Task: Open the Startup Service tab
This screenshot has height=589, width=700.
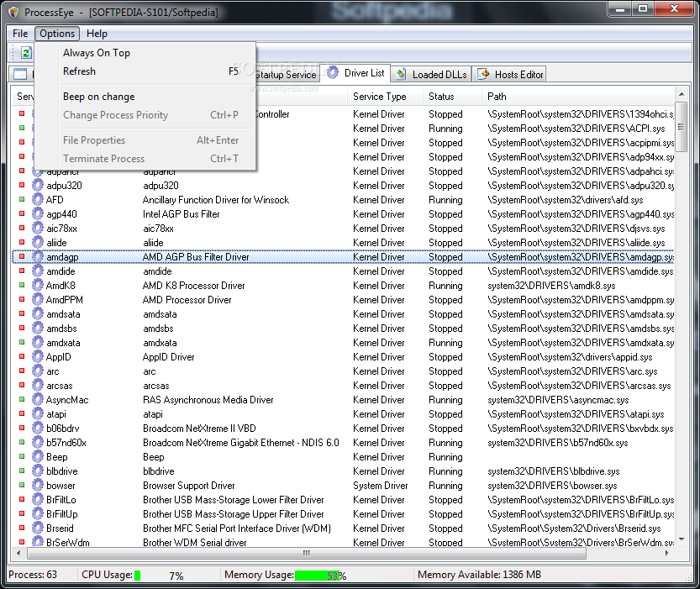Action: point(287,75)
